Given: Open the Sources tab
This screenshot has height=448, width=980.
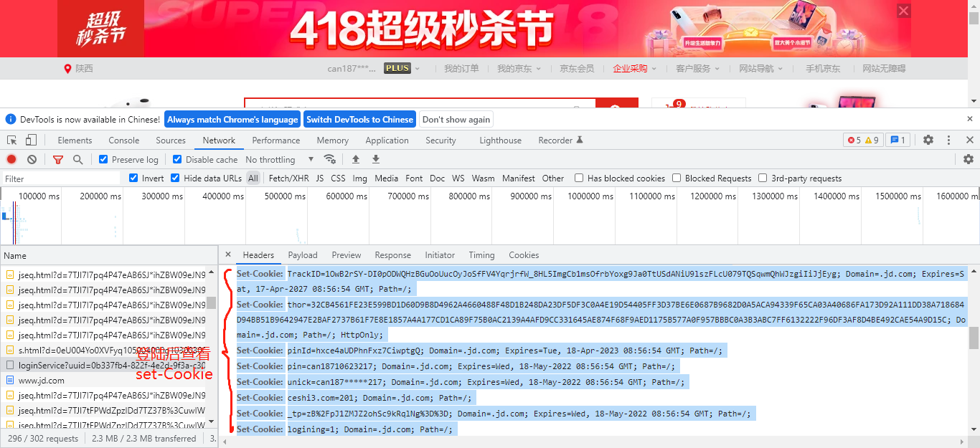Looking at the screenshot, I should click(171, 140).
